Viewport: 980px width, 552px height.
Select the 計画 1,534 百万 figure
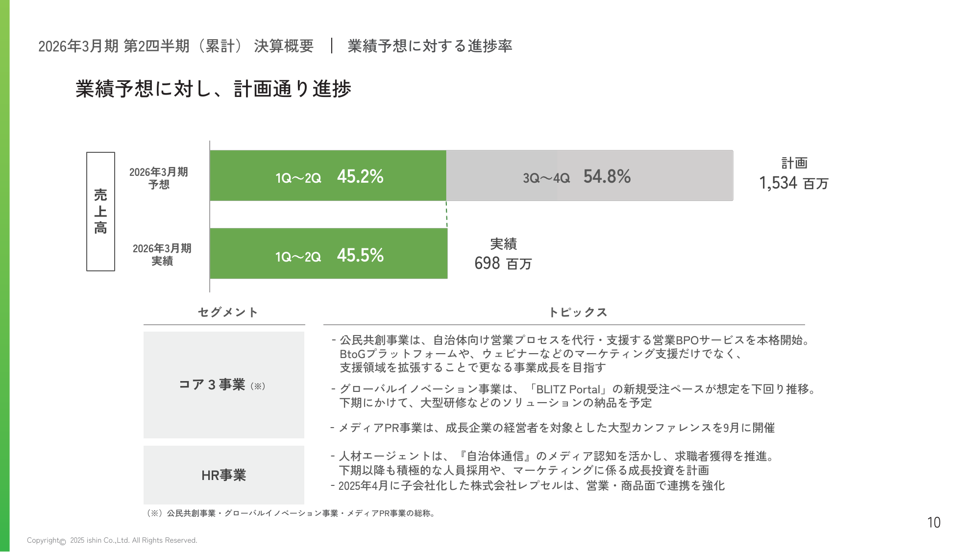(794, 174)
